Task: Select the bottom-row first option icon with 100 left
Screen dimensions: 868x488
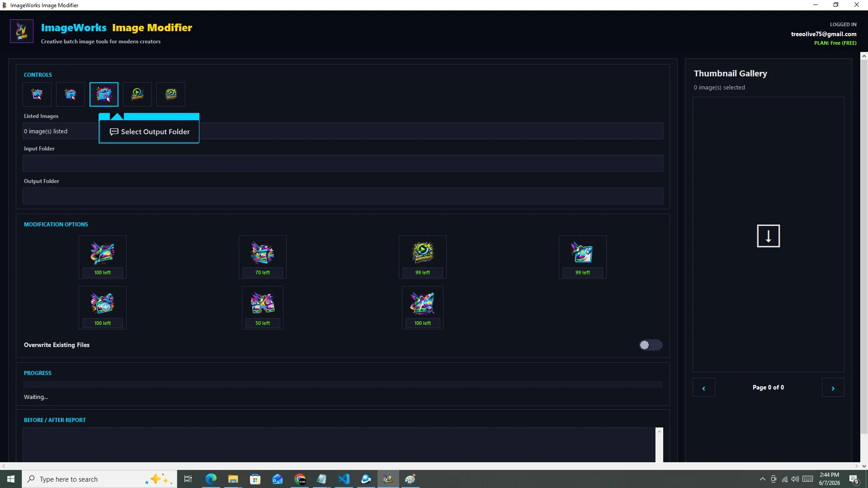Action: [103, 304]
